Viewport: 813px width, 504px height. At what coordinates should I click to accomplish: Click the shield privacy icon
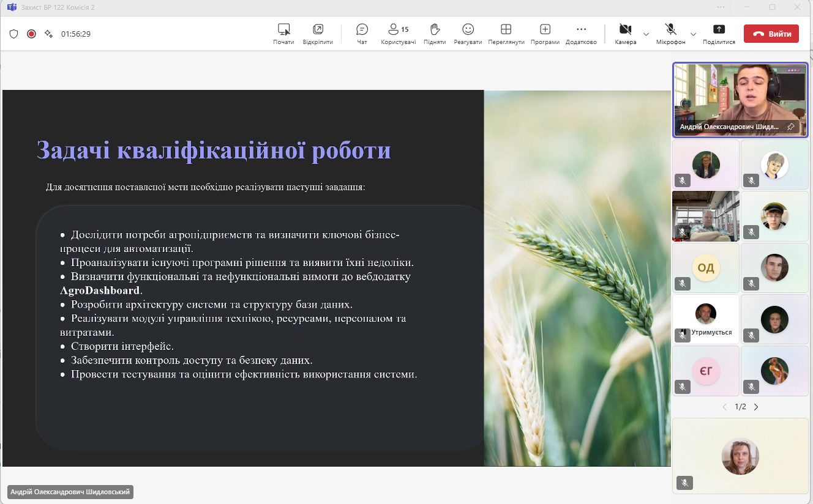click(13, 34)
